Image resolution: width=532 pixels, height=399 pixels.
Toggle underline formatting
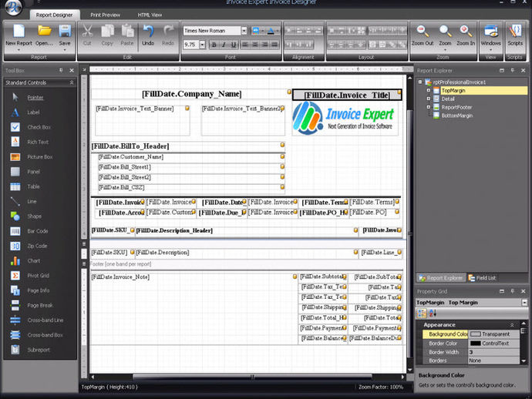point(234,45)
